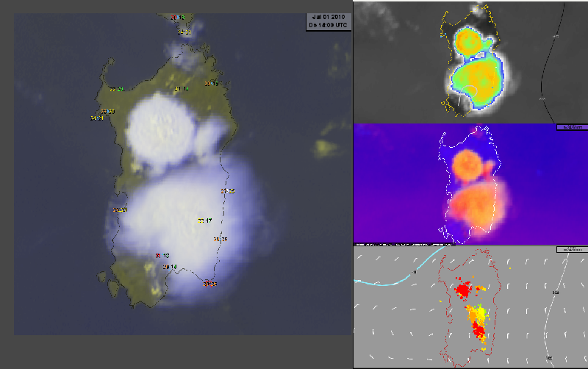
Task: Click station label '31 13' with red number
Action: click(162, 256)
